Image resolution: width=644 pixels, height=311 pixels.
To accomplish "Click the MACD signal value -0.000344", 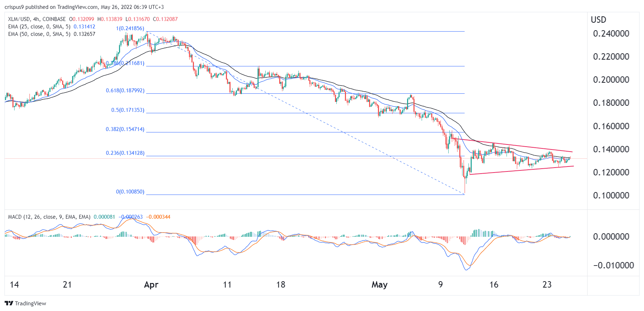I will click(x=158, y=217).
